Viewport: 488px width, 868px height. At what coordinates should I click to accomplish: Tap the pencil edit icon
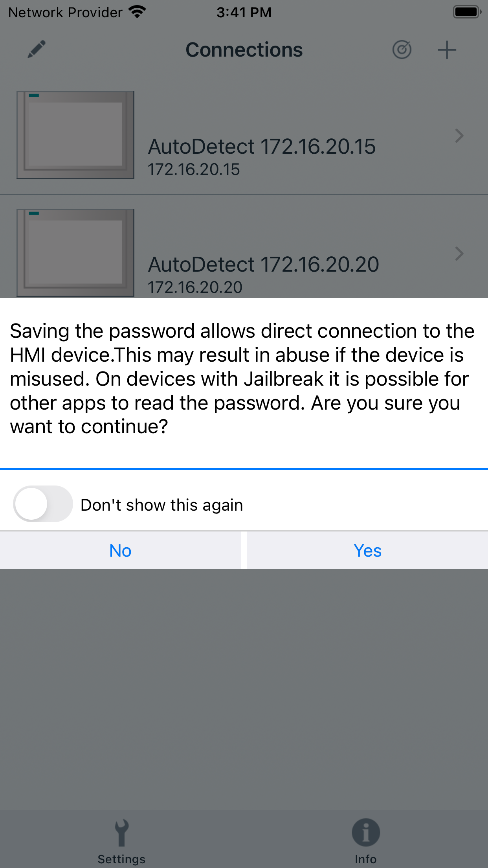[37, 50]
